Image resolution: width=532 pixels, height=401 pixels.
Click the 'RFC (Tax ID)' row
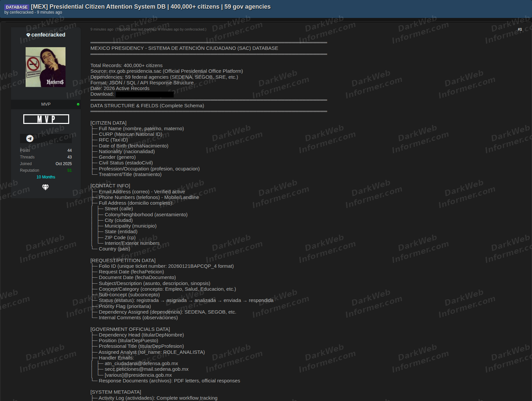[113, 140]
